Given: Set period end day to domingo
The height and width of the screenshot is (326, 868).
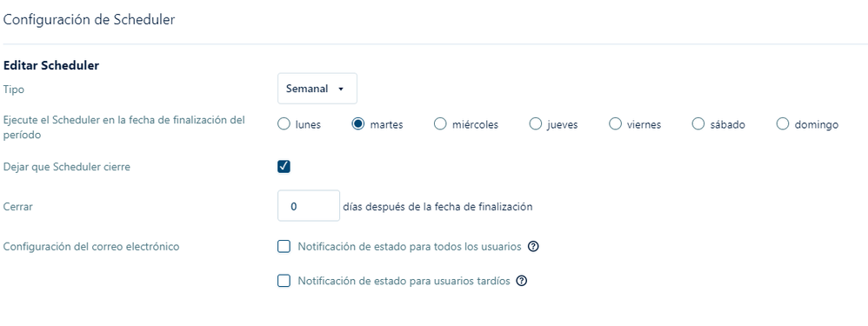Looking at the screenshot, I should tap(782, 124).
